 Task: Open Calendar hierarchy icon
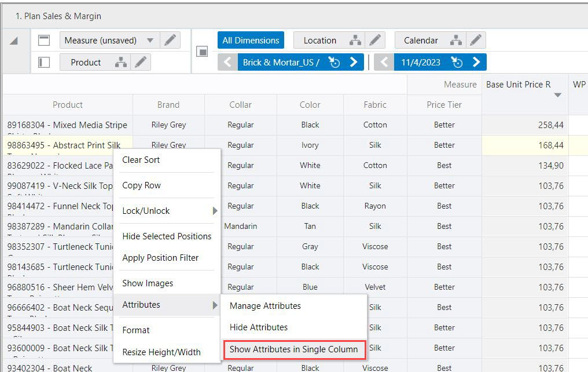(x=456, y=40)
